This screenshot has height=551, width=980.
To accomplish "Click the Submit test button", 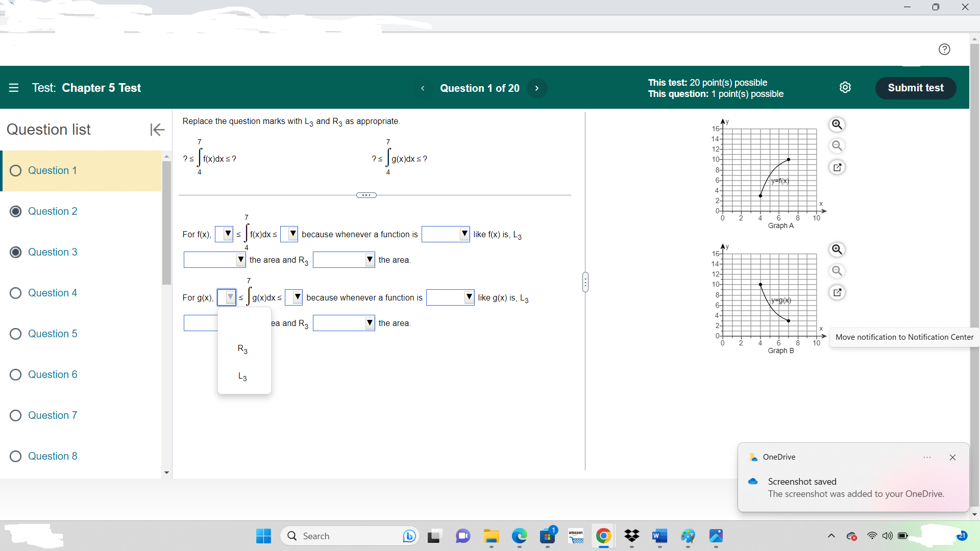I will pos(915,88).
